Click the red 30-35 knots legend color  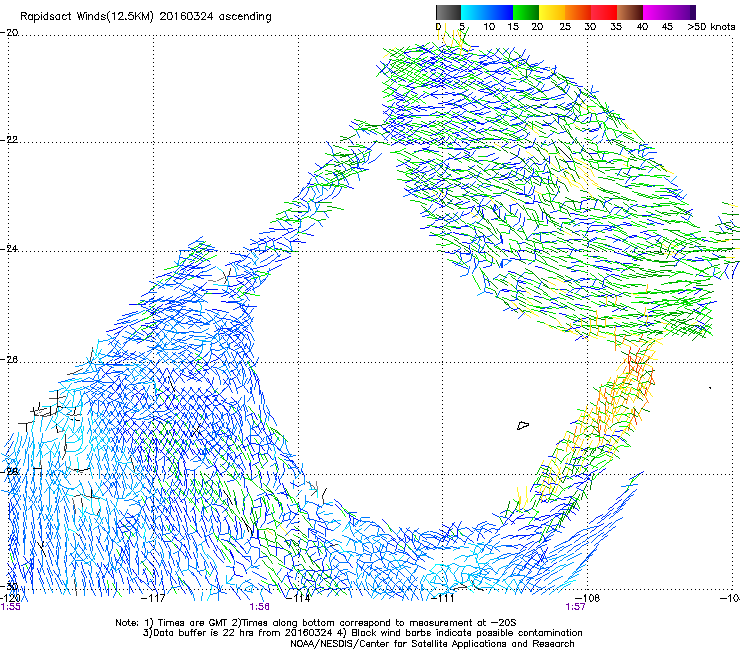(604, 12)
